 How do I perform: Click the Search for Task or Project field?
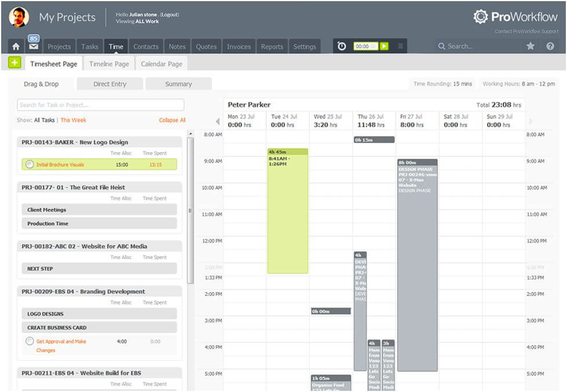[101, 105]
